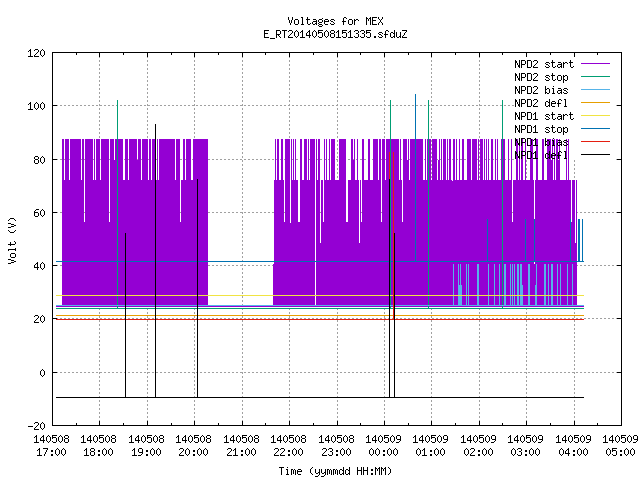
Task: Click the x-axis tick label 140508 19:00
Action: 146,446
